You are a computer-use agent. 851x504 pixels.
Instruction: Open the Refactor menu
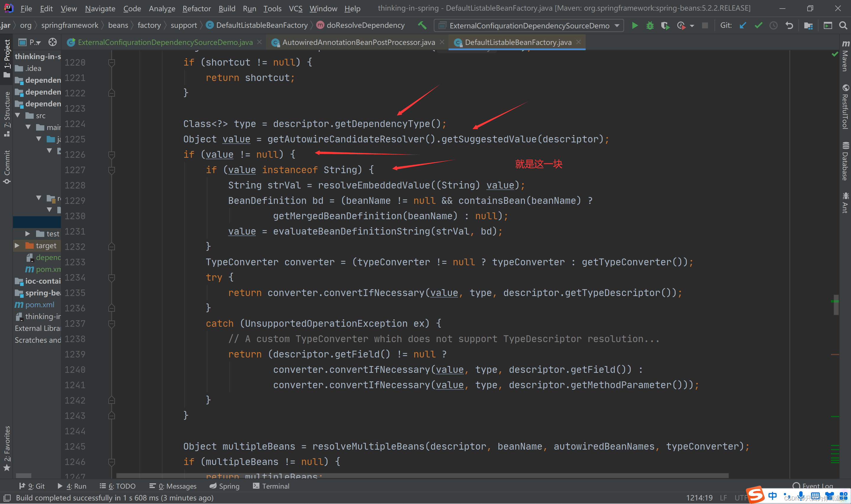click(196, 9)
